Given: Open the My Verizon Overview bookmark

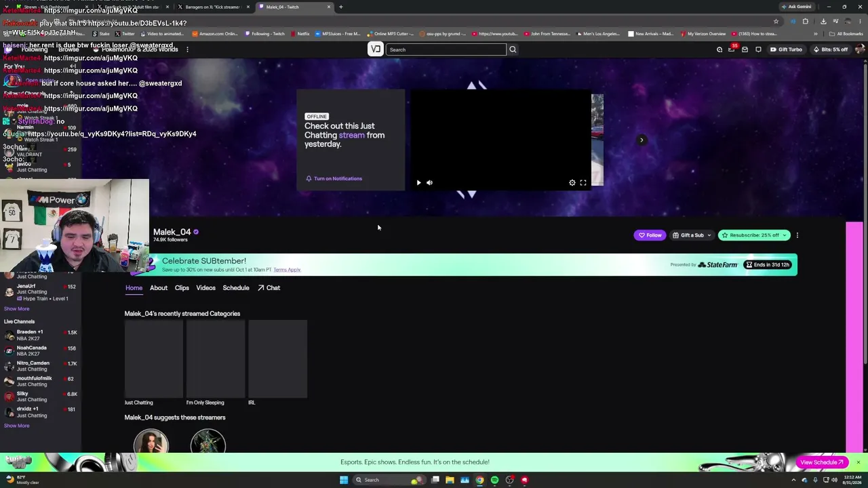Looking at the screenshot, I should click(x=703, y=34).
